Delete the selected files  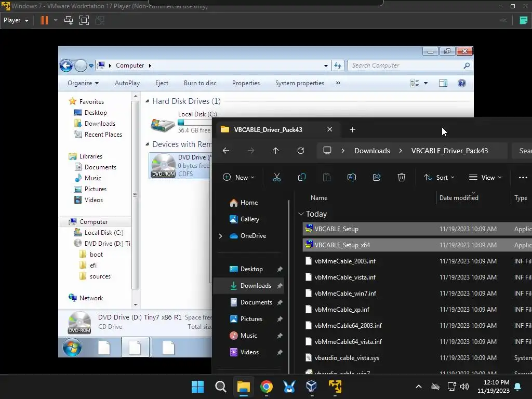402,178
